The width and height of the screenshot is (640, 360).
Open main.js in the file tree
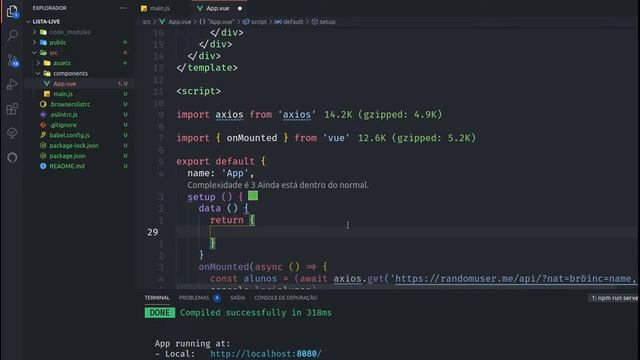63,94
